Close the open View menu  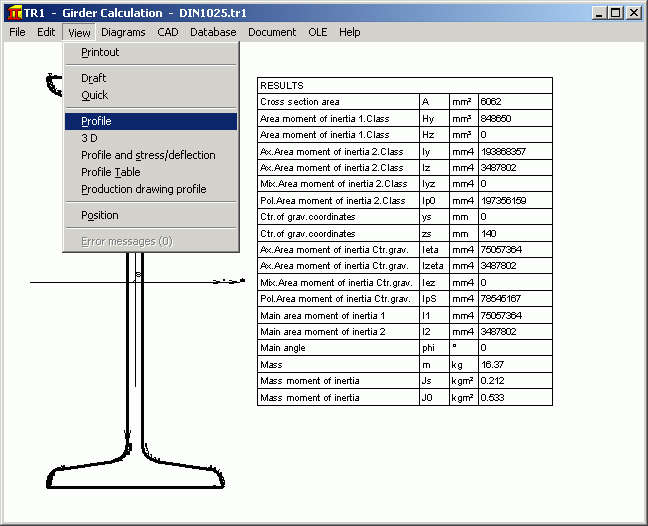tap(79, 32)
